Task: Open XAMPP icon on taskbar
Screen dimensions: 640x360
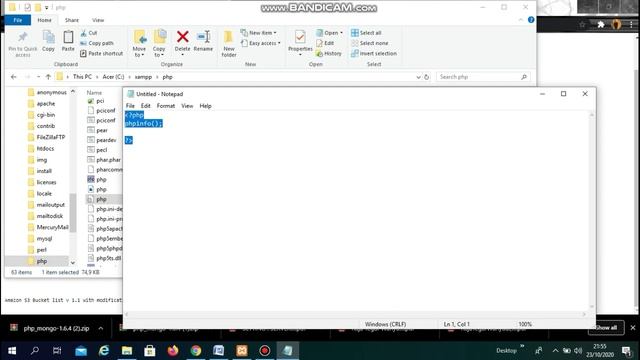Action: (242, 351)
